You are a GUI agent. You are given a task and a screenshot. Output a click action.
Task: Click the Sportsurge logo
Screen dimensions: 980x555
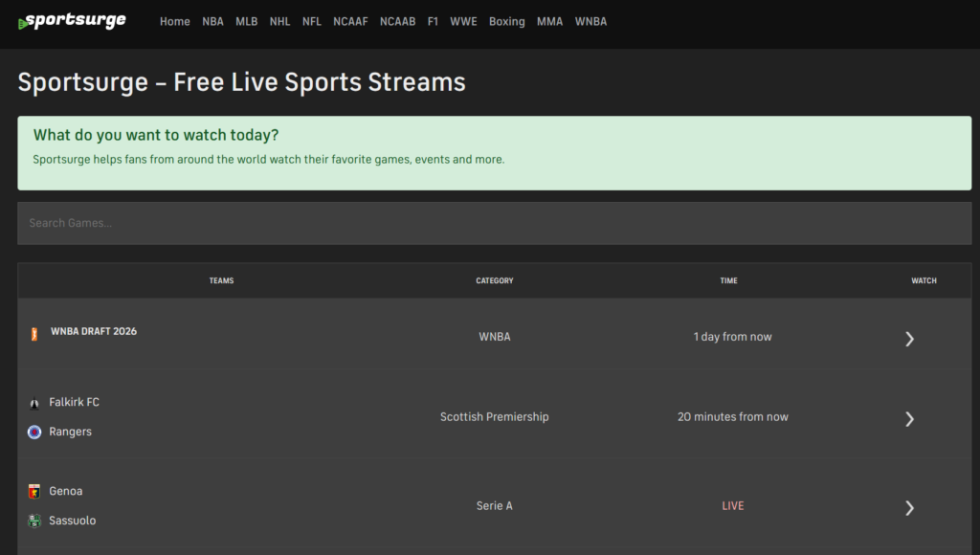point(72,20)
